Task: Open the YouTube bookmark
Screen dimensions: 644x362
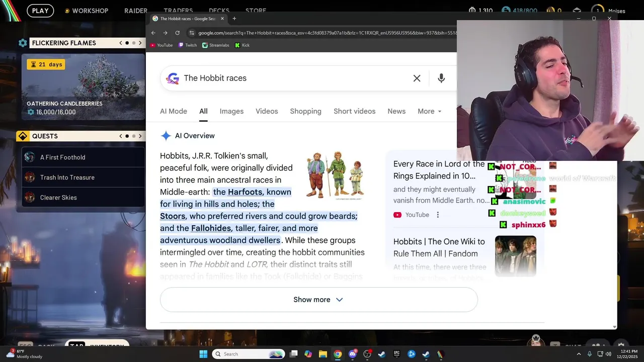Action: tap(161, 45)
